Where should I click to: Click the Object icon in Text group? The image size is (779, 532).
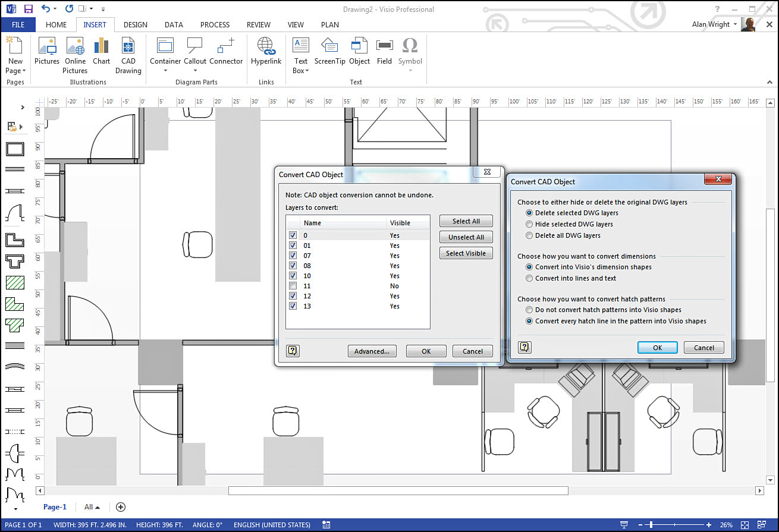[359, 46]
